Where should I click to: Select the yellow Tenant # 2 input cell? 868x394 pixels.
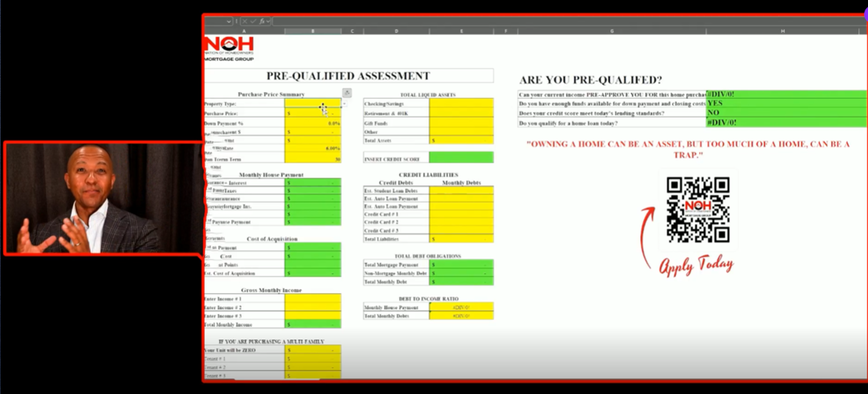pyautogui.click(x=313, y=367)
